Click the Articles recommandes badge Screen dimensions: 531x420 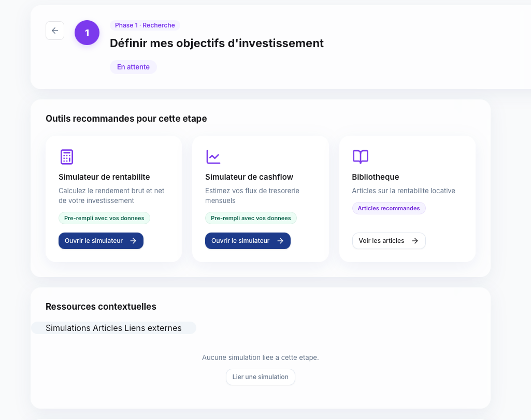[389, 208]
